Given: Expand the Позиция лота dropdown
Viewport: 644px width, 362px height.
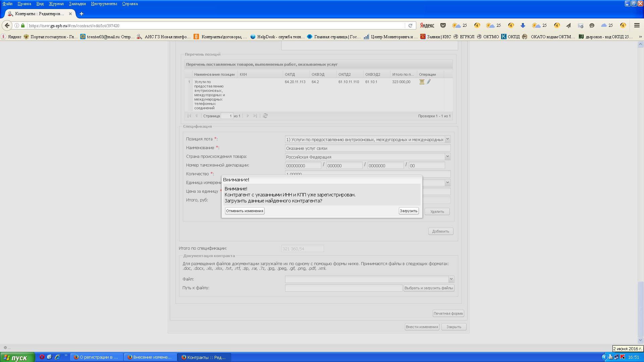Looking at the screenshot, I should tap(447, 139).
